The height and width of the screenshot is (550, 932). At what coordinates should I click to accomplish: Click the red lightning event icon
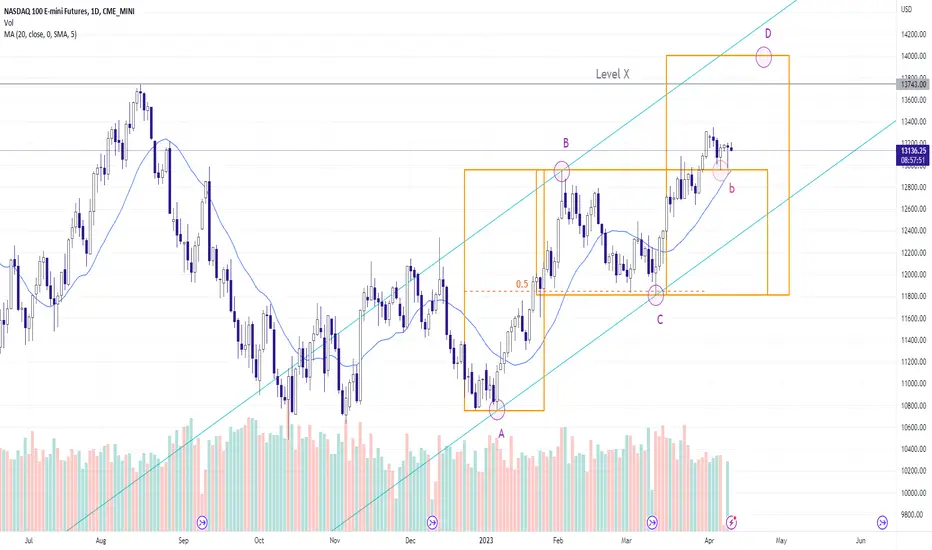[732, 522]
